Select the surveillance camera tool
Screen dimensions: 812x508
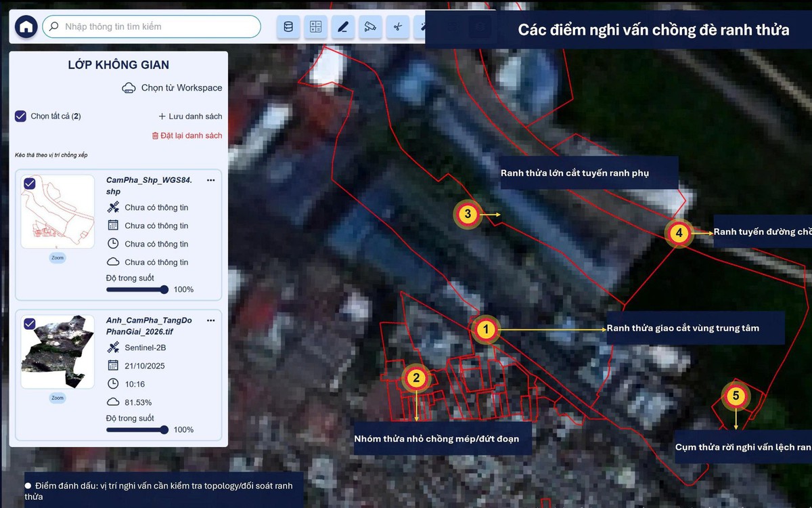click(369, 27)
